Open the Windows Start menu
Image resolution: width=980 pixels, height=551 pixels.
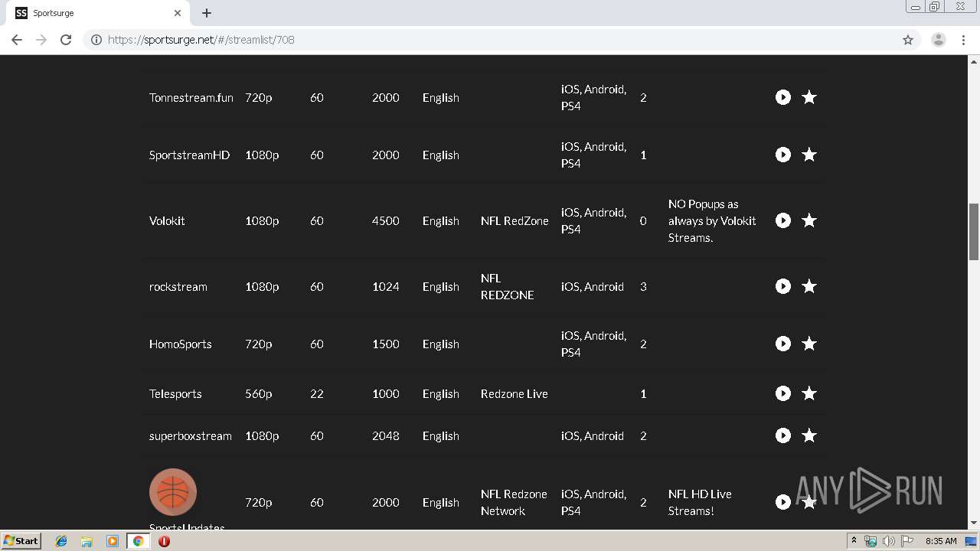pos(21,540)
